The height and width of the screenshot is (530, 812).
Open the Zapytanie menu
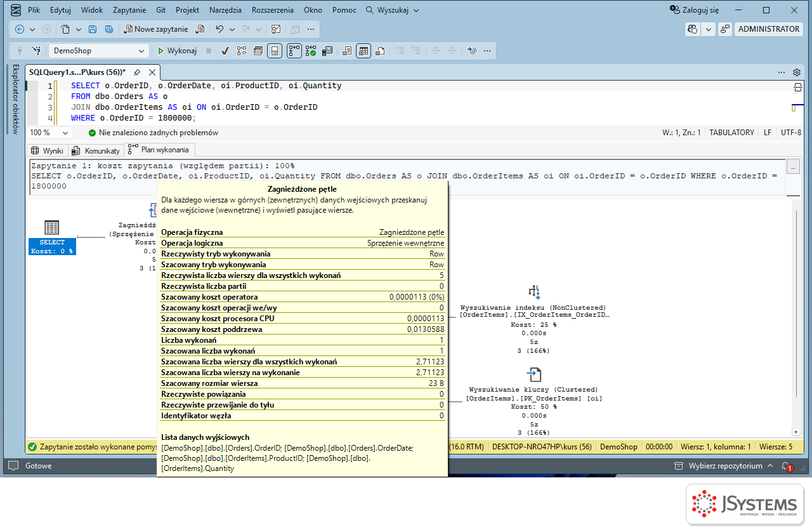point(129,10)
